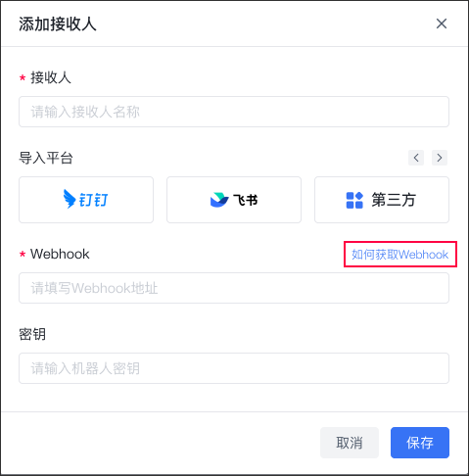This screenshot has height=476, width=469.
Task: Focus the 请输入接收人名称 field
Action: [x=234, y=112]
